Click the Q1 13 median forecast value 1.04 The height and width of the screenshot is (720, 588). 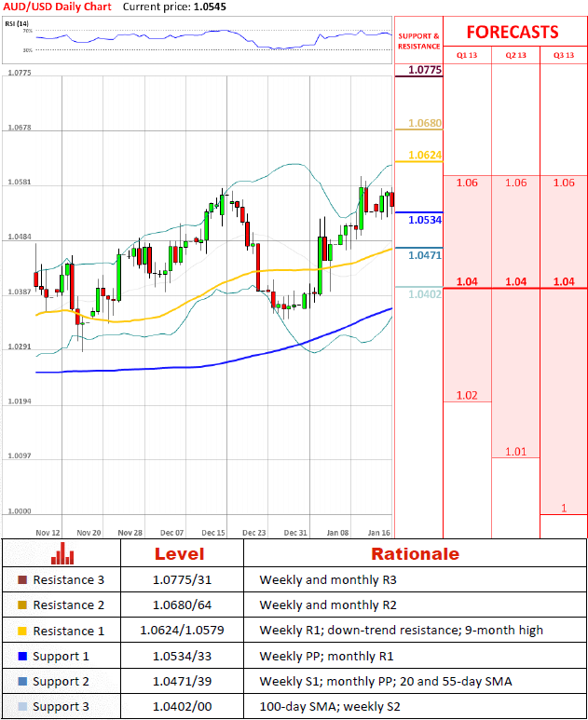tap(467, 281)
